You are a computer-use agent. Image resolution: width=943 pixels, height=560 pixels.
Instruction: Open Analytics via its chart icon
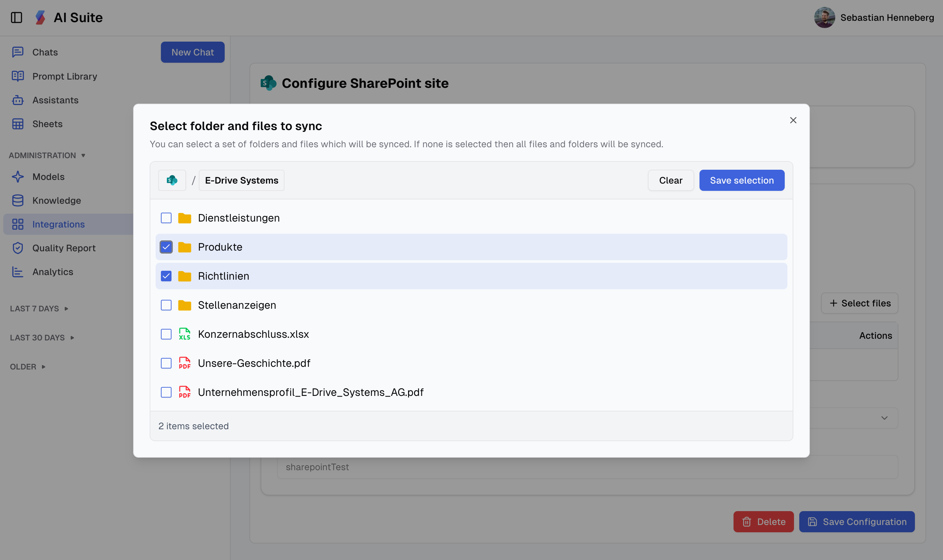(x=18, y=272)
